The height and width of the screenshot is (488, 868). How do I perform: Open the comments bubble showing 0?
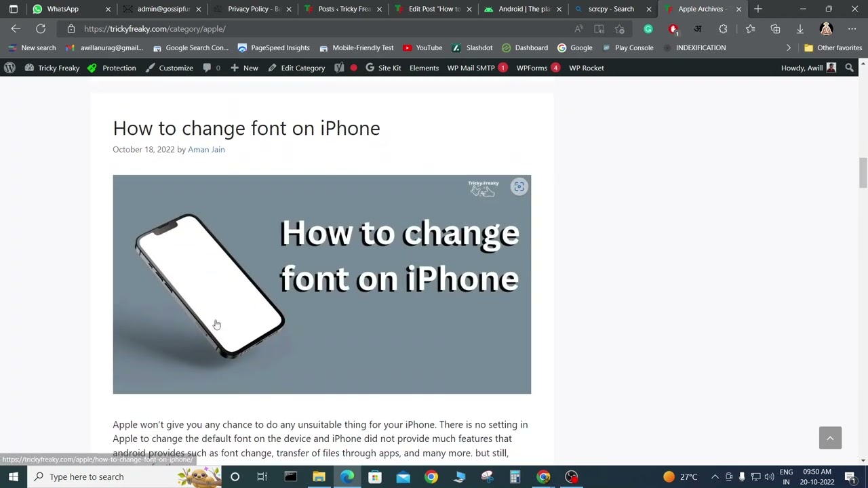click(212, 68)
